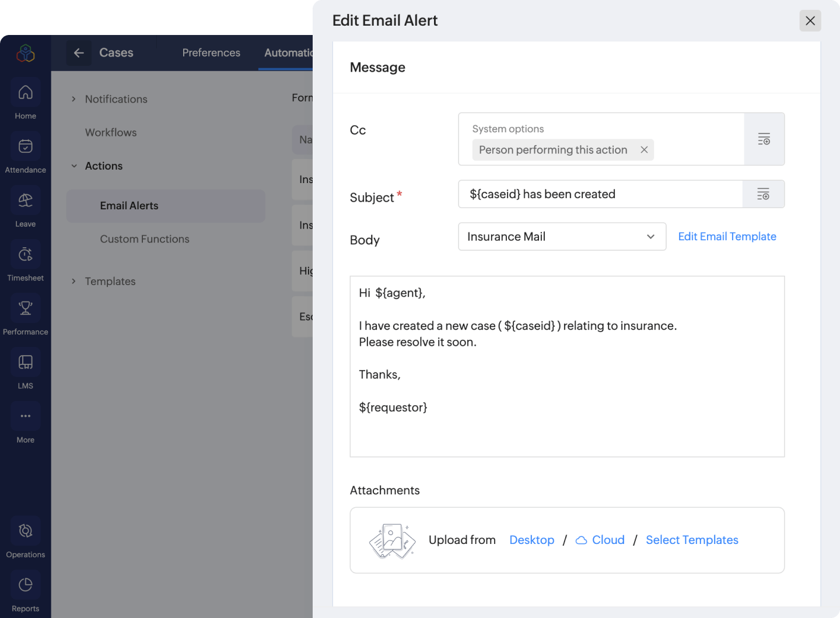Click into the Subject input field
Viewport: 840px width, 618px height.
(600, 194)
